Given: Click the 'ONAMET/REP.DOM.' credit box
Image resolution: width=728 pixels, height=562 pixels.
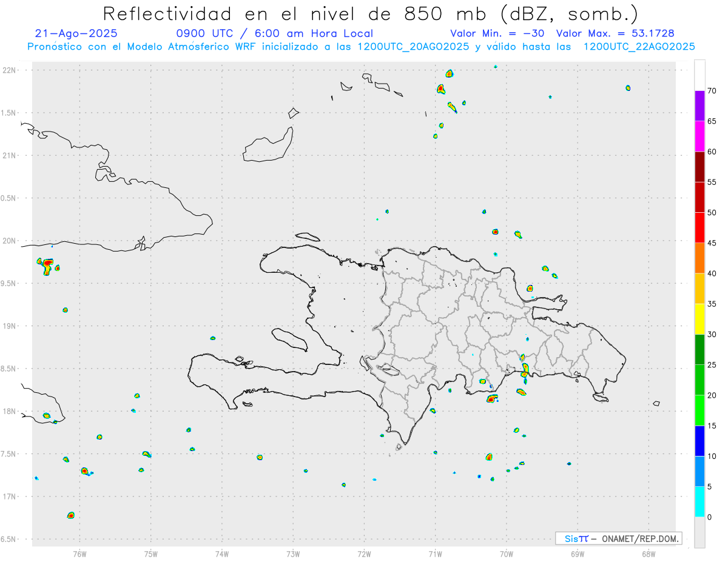Looking at the screenshot, I should 619,538.
